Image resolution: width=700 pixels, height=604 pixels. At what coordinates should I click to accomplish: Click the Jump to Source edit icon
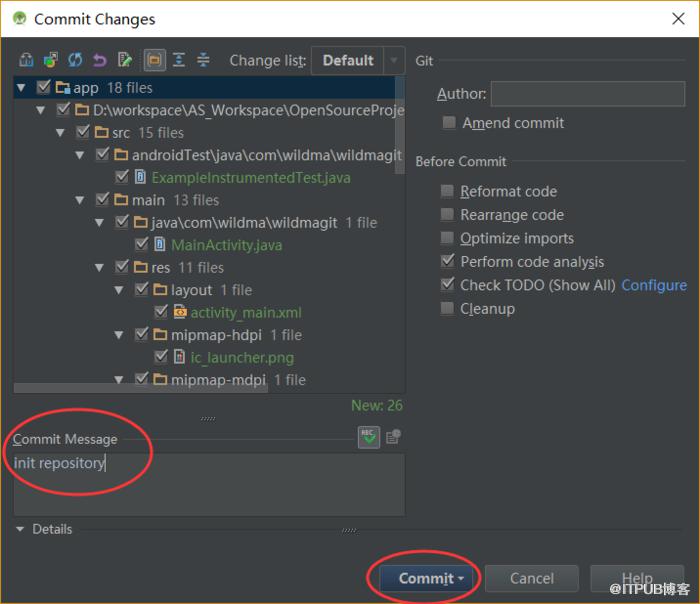(x=125, y=60)
